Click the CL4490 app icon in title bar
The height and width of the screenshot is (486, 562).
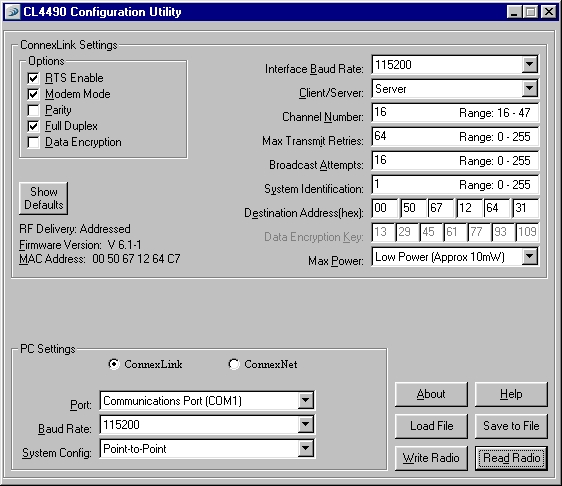12,11
